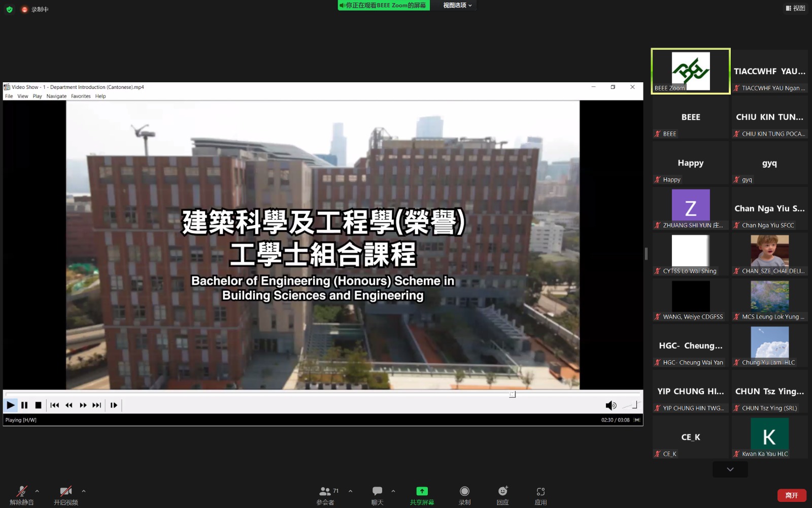Mute the player volume speaker icon
The width and height of the screenshot is (812, 508).
pos(611,405)
